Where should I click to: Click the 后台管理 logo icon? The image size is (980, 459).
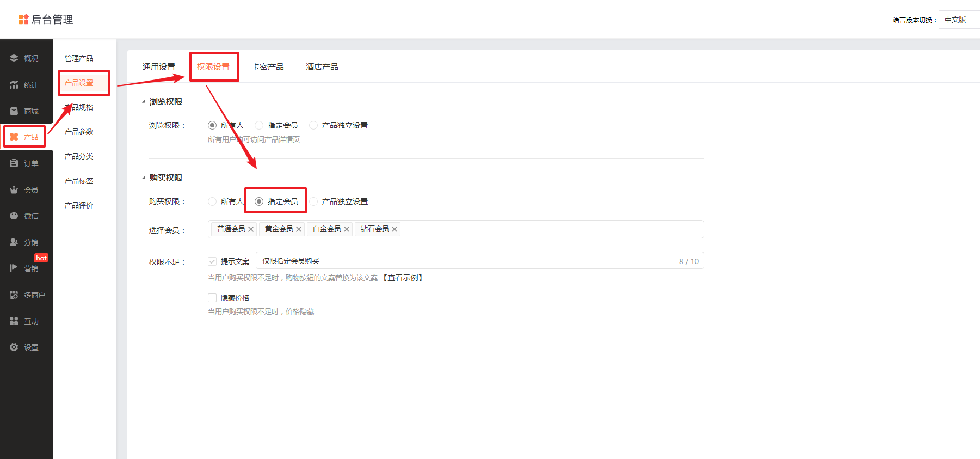(23, 20)
